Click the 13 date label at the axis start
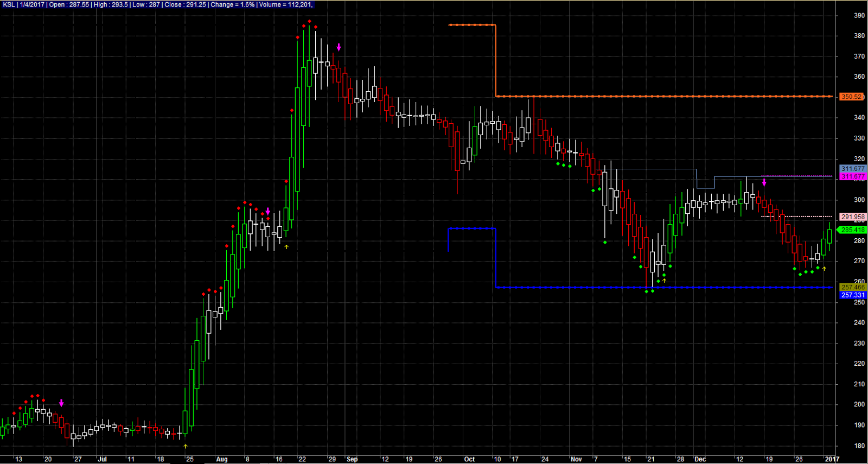 pyautogui.click(x=18, y=459)
